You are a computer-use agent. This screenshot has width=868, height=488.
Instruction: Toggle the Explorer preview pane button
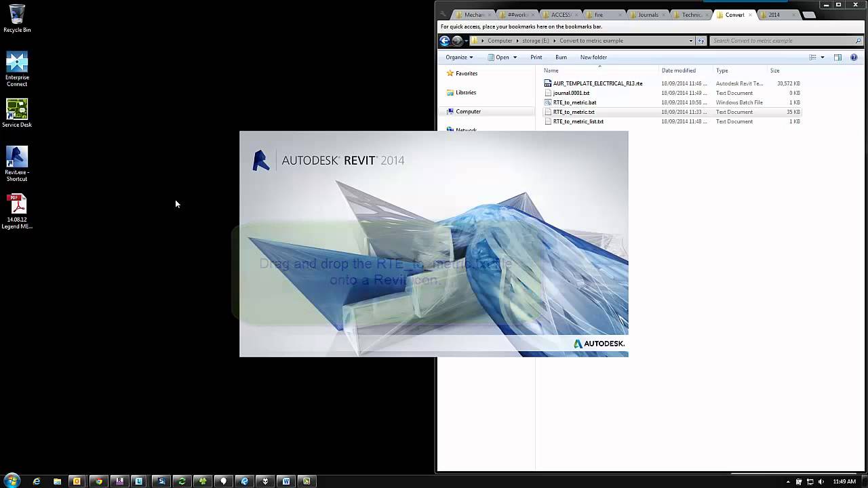pos(837,58)
